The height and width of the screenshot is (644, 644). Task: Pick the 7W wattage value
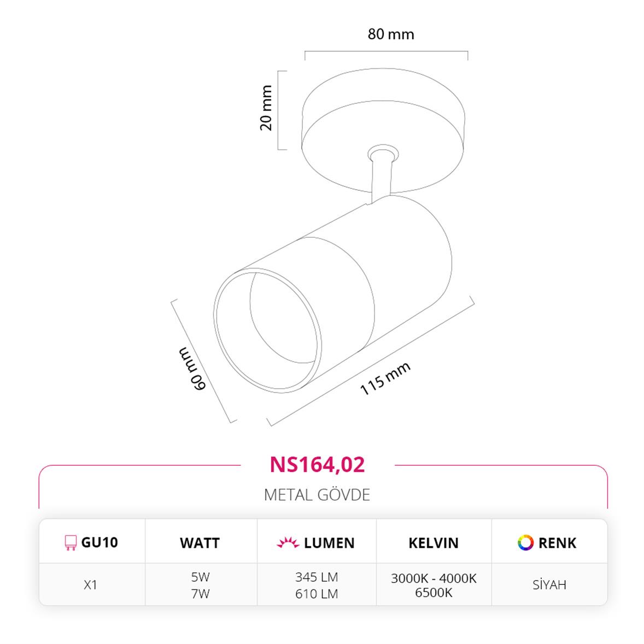[200, 593]
